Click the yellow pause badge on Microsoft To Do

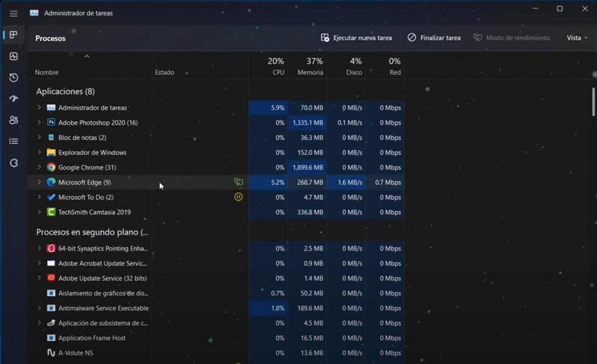click(x=239, y=197)
